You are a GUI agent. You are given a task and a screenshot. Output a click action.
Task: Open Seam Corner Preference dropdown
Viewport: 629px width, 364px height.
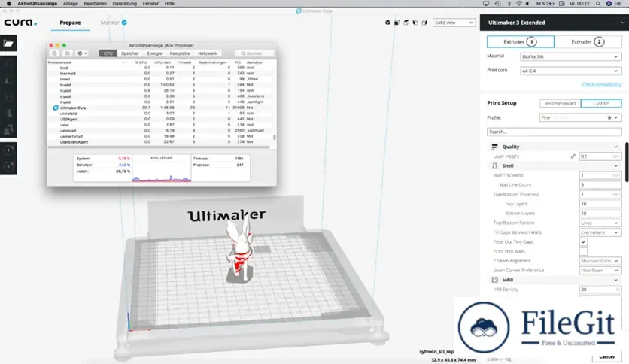click(x=600, y=271)
